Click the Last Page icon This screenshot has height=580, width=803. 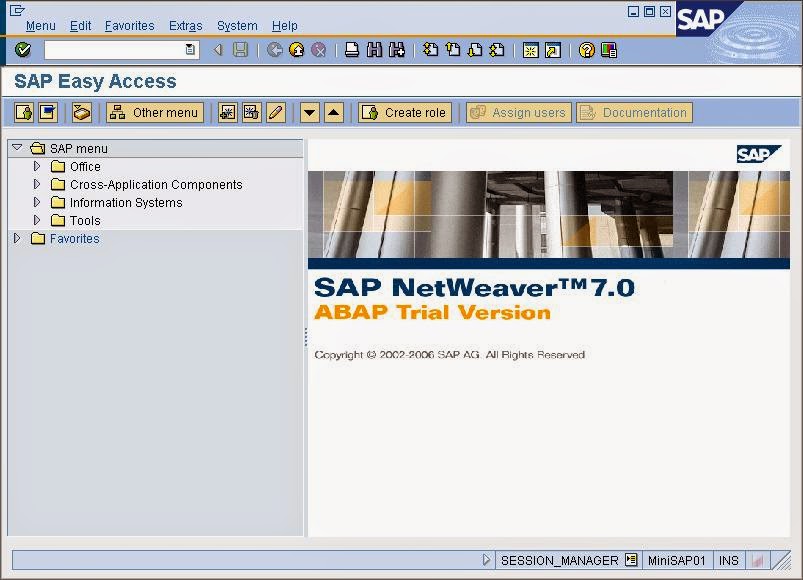tap(497, 50)
